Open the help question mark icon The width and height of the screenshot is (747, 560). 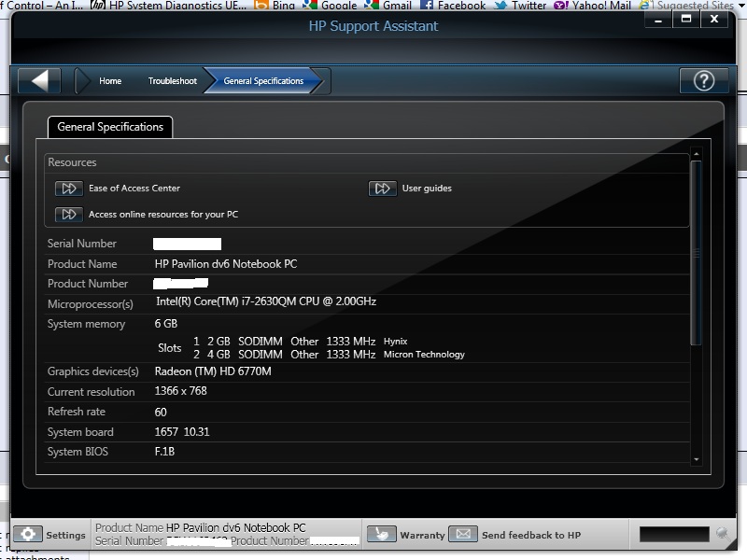704,80
